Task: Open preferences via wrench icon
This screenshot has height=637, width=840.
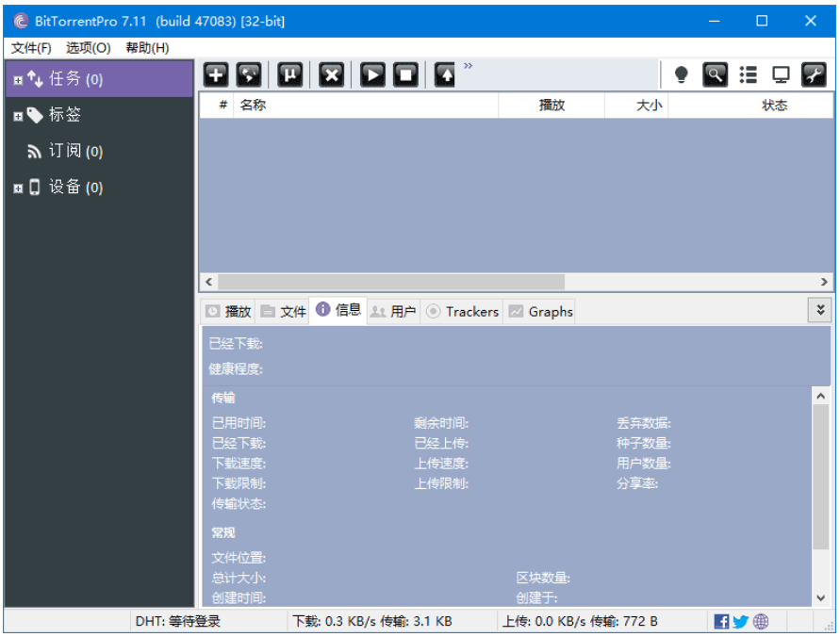Action: pos(814,74)
